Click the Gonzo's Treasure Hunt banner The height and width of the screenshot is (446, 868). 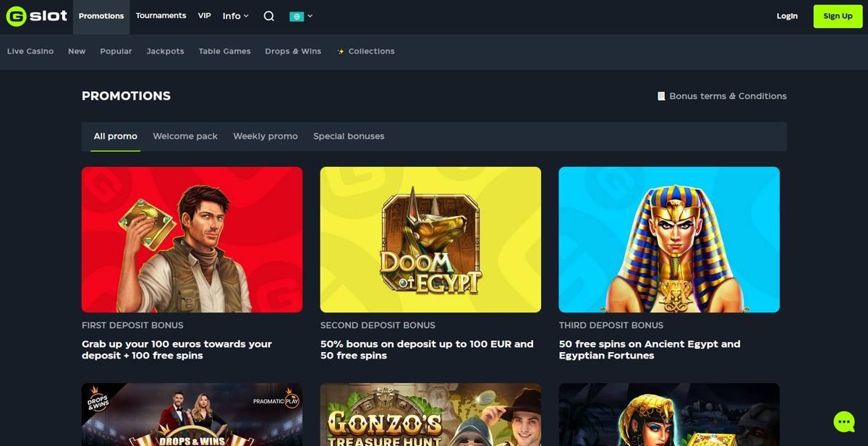(430, 414)
